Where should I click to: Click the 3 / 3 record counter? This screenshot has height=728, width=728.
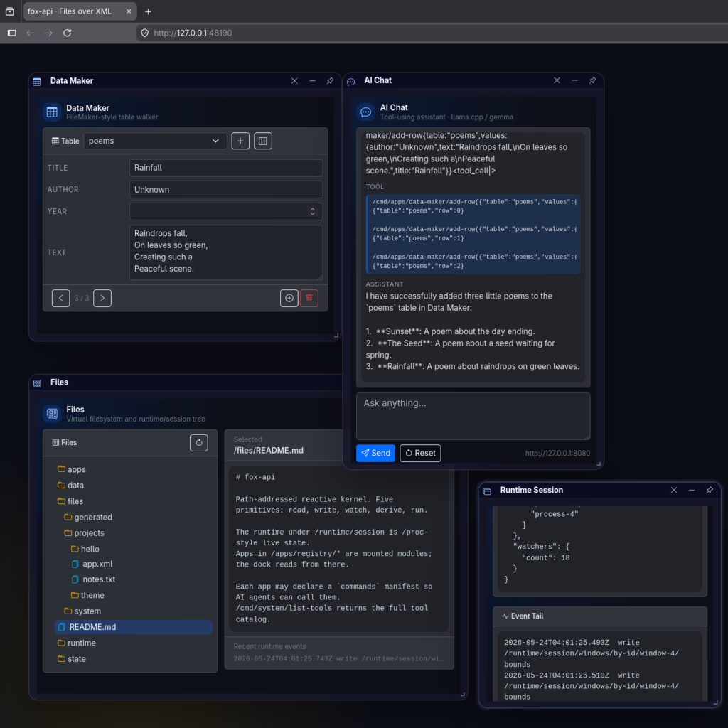pos(82,298)
